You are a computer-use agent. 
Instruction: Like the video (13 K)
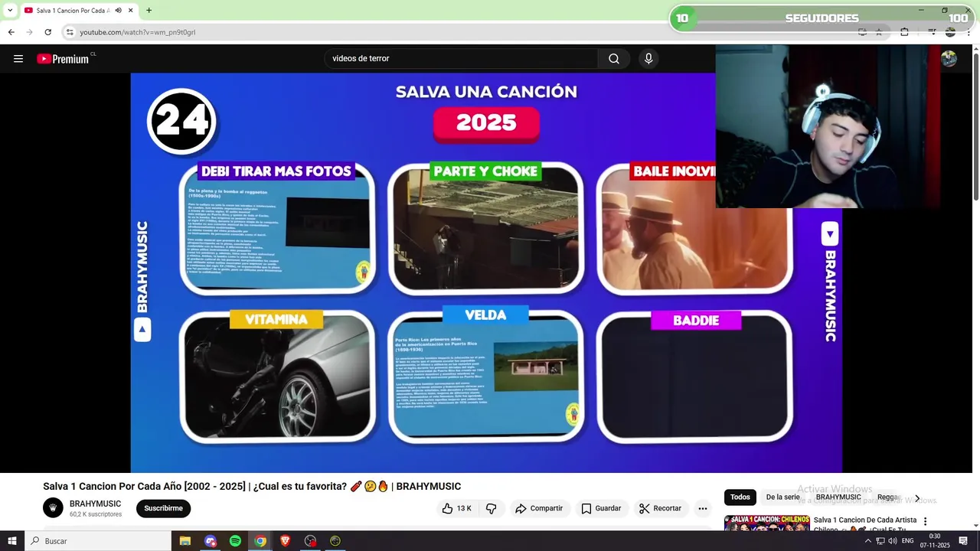[x=457, y=508]
